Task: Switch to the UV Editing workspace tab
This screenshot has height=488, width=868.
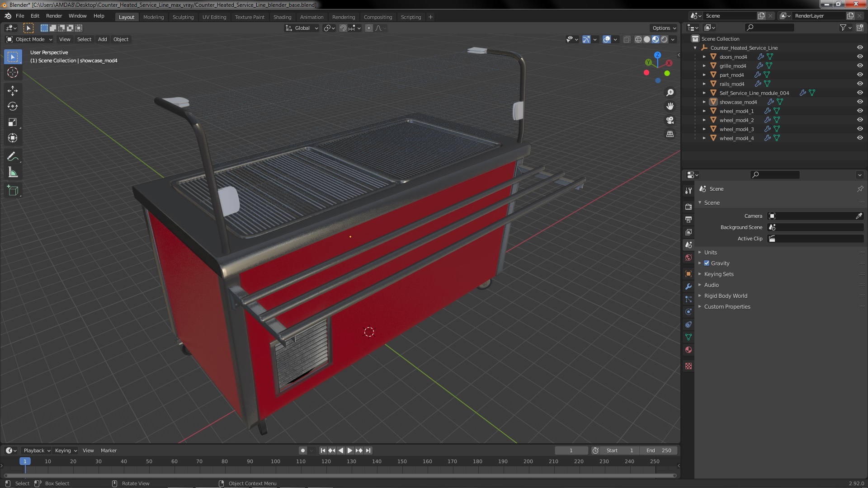Action: pyautogui.click(x=214, y=17)
